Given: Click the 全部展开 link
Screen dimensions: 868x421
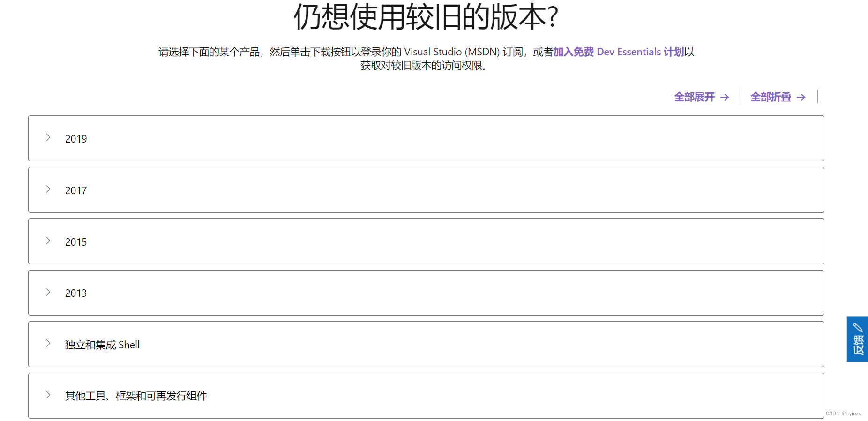Looking at the screenshot, I should tap(702, 97).
